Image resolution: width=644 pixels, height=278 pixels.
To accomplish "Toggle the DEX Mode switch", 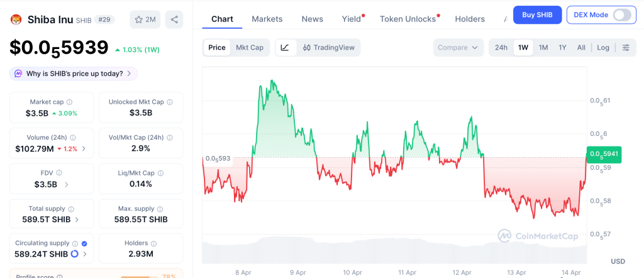I will click(622, 15).
